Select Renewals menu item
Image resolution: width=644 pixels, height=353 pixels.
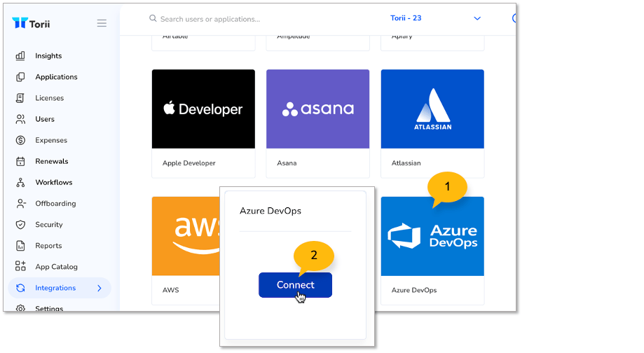point(52,161)
